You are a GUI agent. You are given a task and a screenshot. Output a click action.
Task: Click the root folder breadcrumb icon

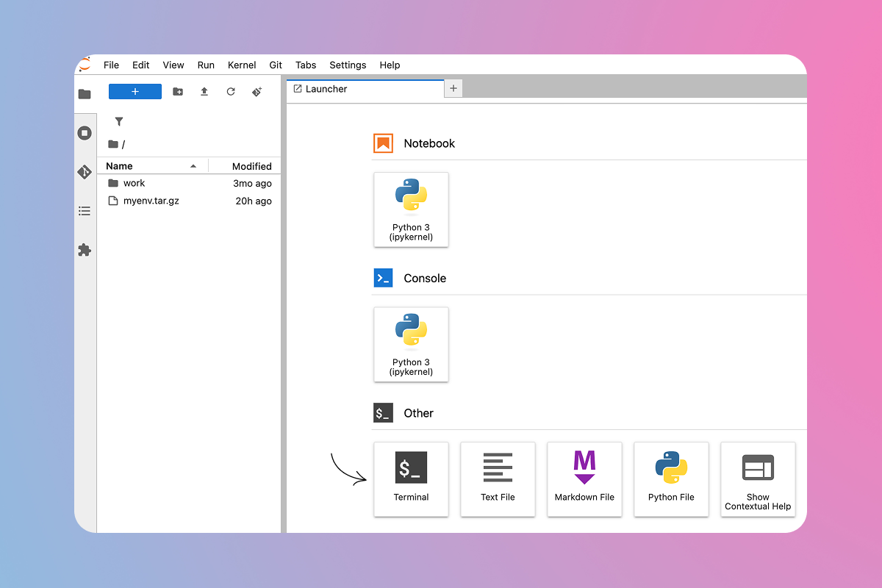tap(113, 144)
